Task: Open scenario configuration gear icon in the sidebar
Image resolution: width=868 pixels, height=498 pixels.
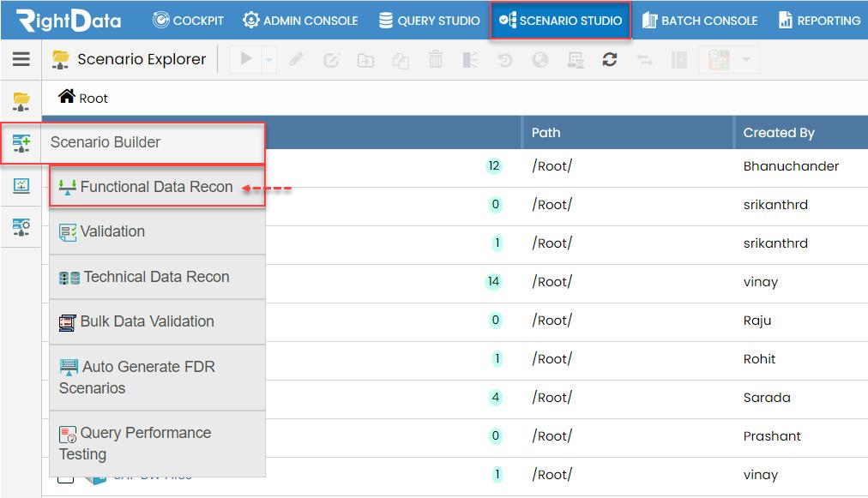Action: click(x=20, y=227)
